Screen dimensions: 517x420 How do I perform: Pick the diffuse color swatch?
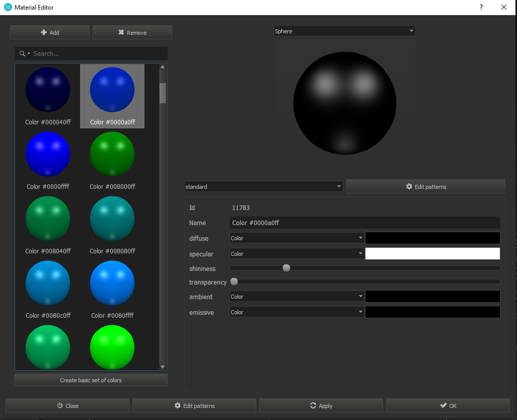432,238
